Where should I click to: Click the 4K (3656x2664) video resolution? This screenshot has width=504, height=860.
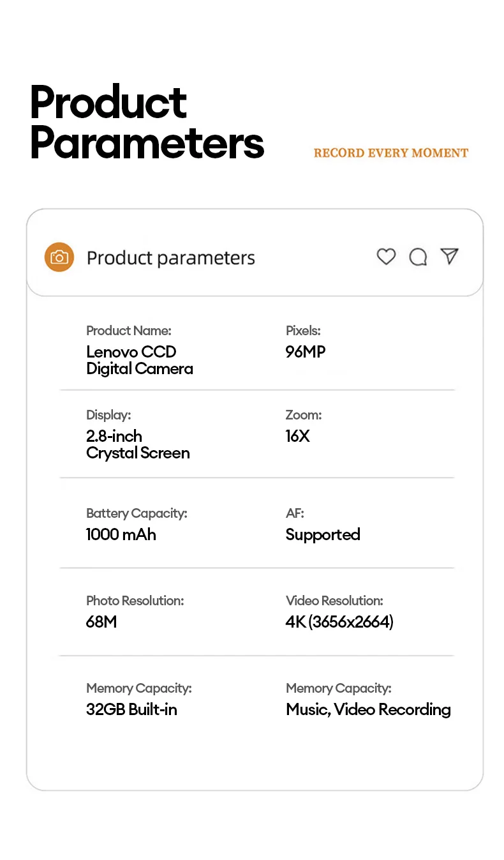tap(339, 622)
